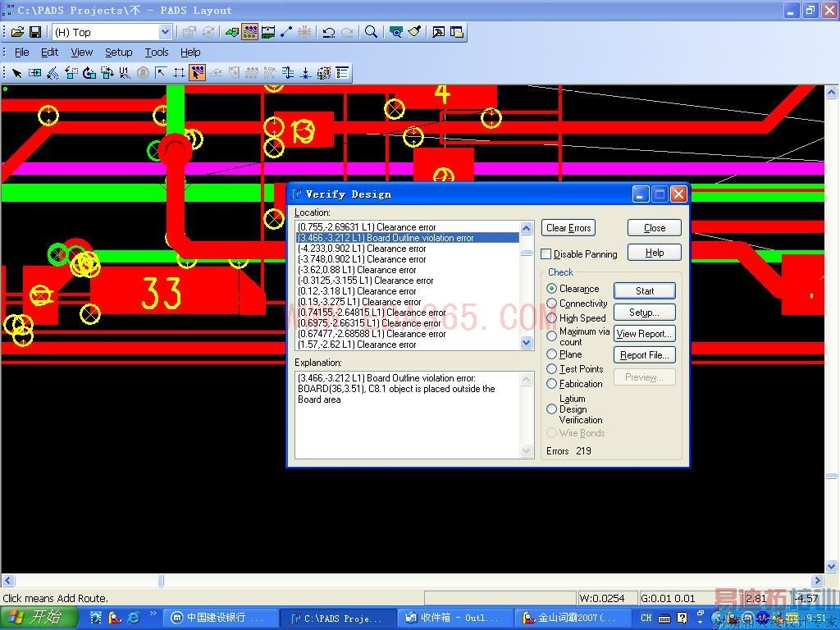Viewport: 840px width, 630px height.
Task: Click the paintbrush icon in top toolbar
Action: pyautogui.click(x=415, y=32)
